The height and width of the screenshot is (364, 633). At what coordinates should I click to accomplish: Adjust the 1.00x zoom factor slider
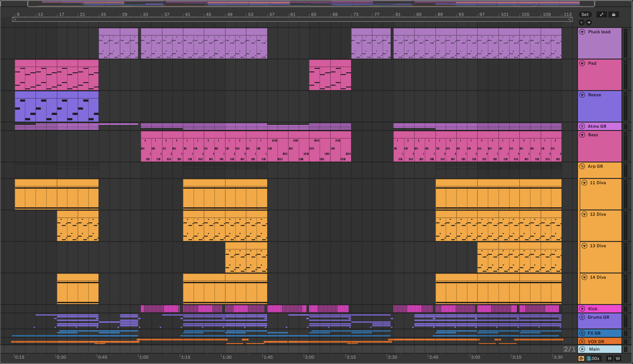click(593, 358)
